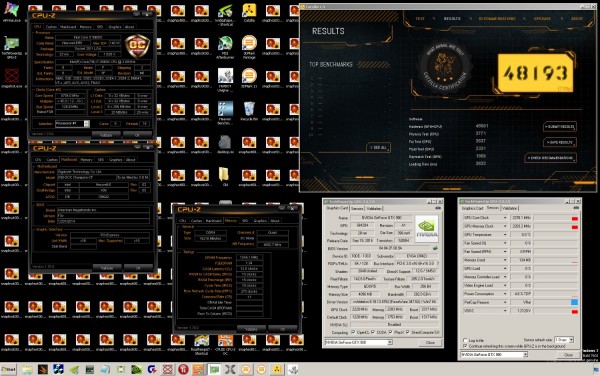The height and width of the screenshot is (376, 600).
Task: Open Validation tab in GPU-Z Sensors window
Action: click(509, 208)
